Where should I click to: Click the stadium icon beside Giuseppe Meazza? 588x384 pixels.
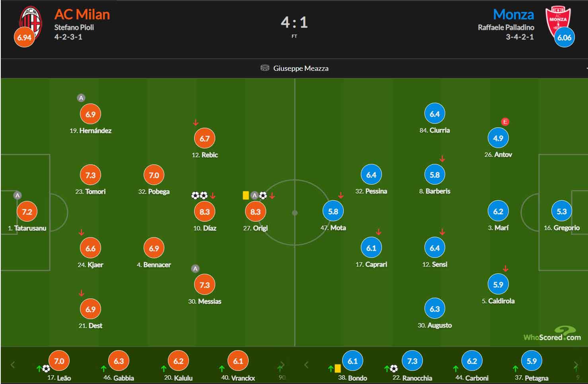265,68
